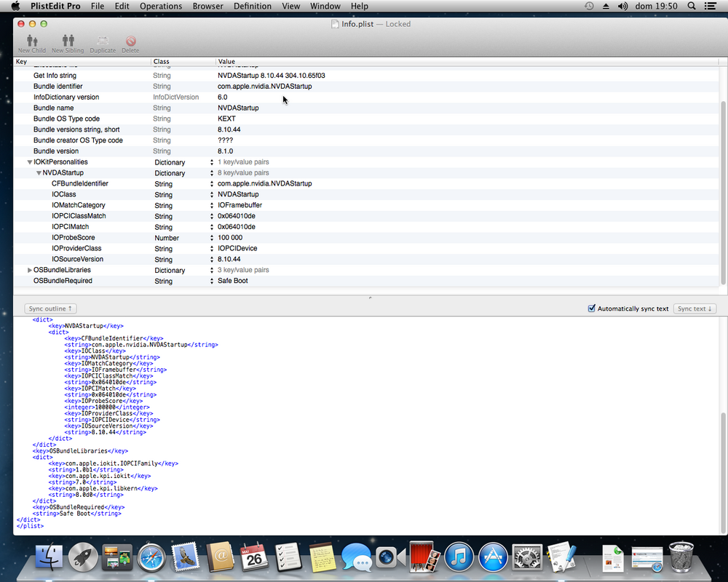The height and width of the screenshot is (582, 728).
Task: Click the Sync text button
Action: (695, 308)
